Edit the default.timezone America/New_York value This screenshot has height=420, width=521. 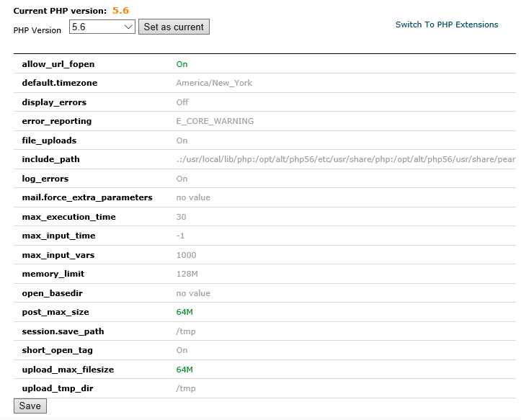click(x=214, y=83)
